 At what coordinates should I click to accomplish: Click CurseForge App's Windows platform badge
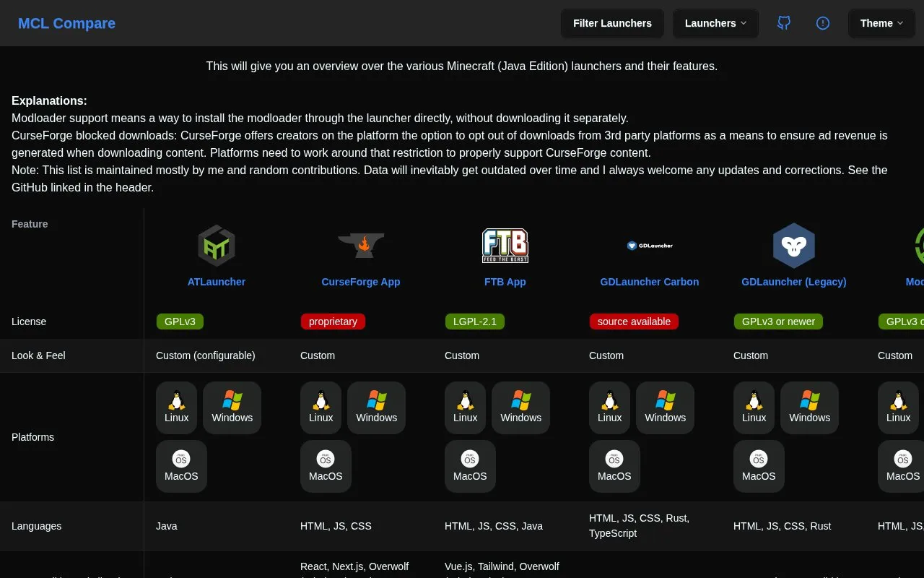377,407
